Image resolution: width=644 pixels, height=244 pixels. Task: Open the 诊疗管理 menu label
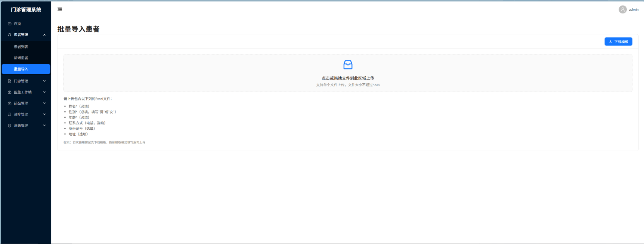pos(21,115)
